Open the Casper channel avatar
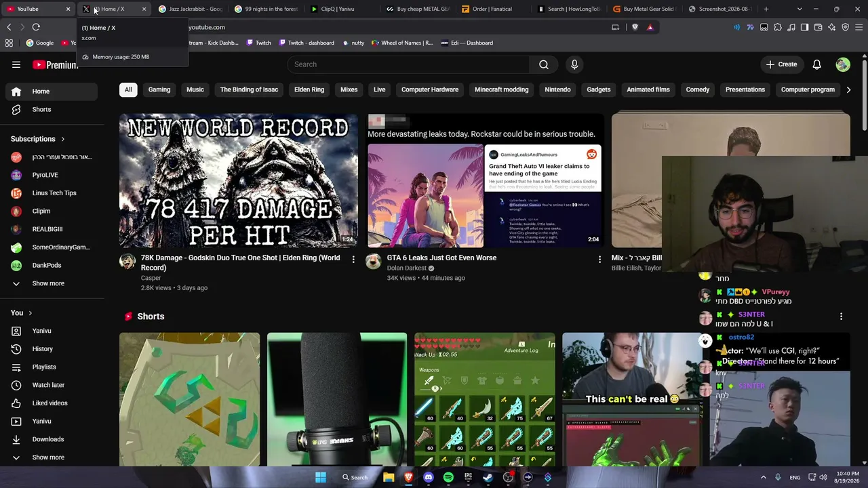 tap(127, 262)
